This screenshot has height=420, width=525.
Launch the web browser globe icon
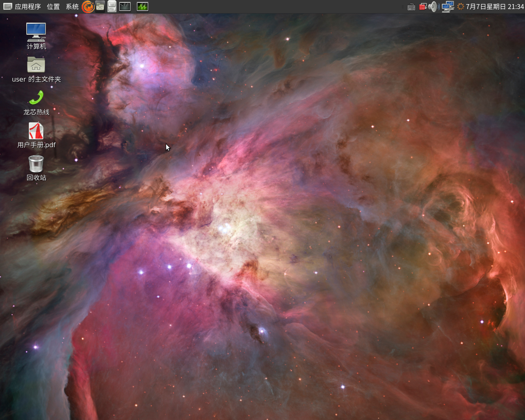coord(88,7)
